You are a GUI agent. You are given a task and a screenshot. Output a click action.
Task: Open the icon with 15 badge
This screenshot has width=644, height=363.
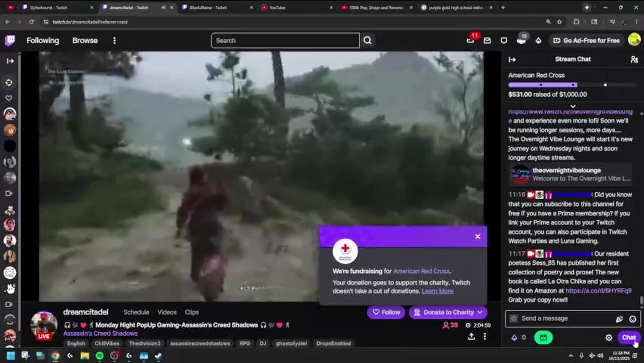pos(522,40)
